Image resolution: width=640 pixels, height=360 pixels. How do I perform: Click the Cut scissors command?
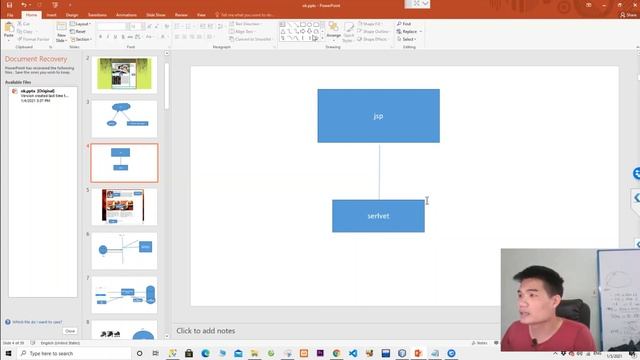point(24,24)
